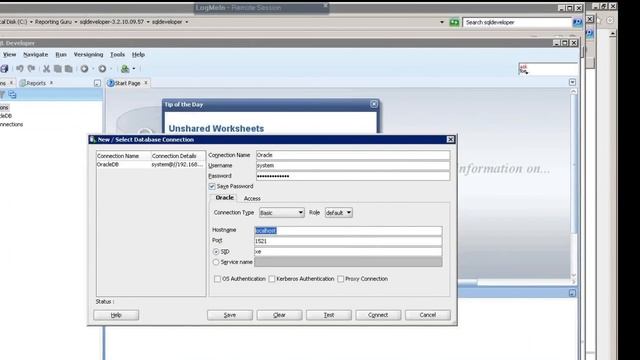The height and width of the screenshot is (360, 640).
Task: Close the Reports panel tab
Action: tap(51, 83)
